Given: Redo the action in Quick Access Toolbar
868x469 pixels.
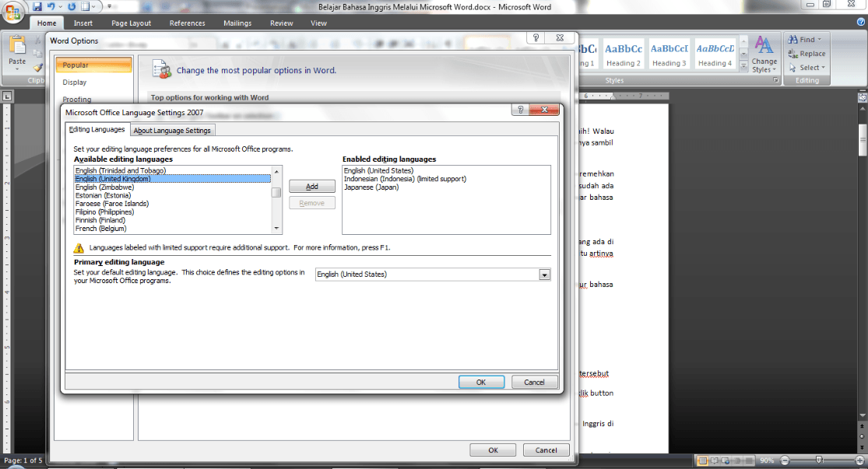Looking at the screenshot, I should pos(72,7).
